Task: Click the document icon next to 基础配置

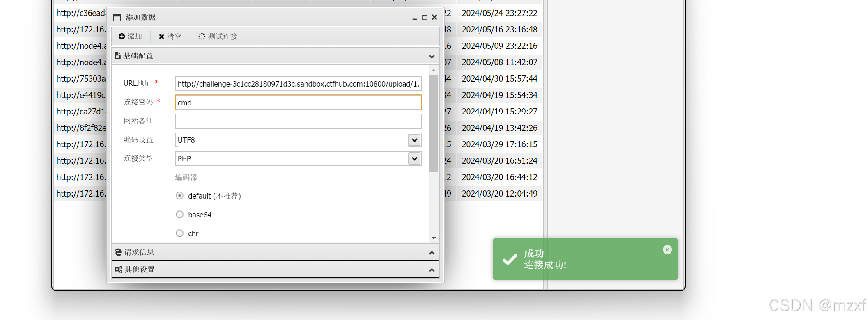Action: coord(118,55)
